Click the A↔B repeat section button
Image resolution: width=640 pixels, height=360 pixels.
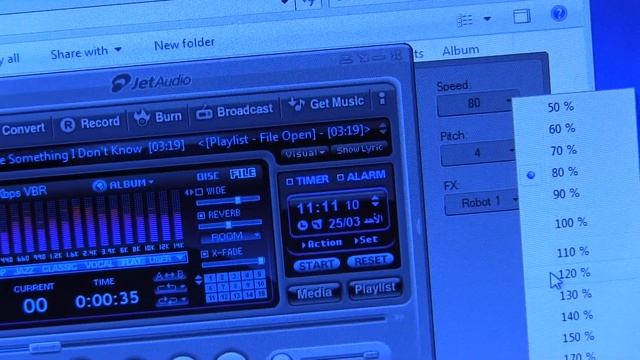tap(169, 275)
